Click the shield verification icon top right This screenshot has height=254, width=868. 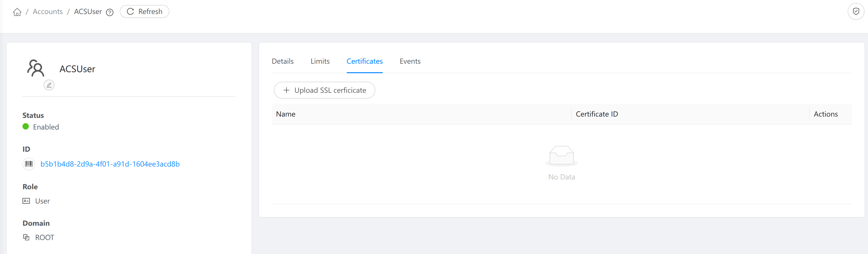tap(856, 11)
